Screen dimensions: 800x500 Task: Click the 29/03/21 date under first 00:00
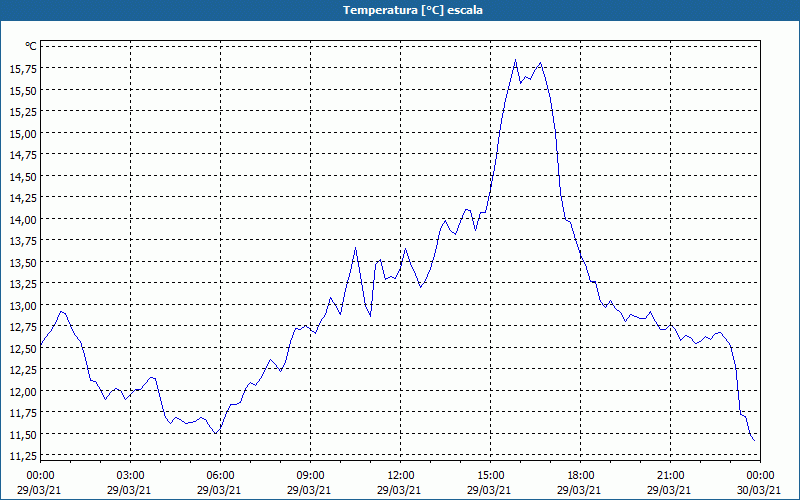[40, 490]
